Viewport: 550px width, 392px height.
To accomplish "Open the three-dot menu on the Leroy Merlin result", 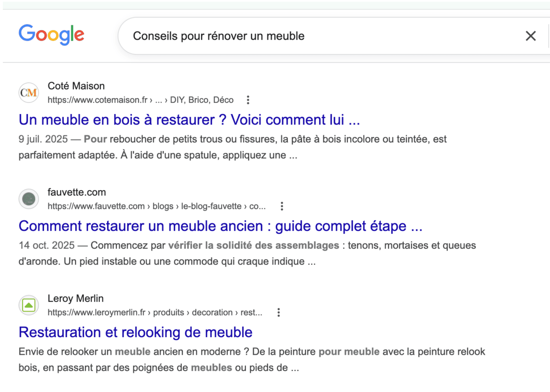I will [278, 312].
